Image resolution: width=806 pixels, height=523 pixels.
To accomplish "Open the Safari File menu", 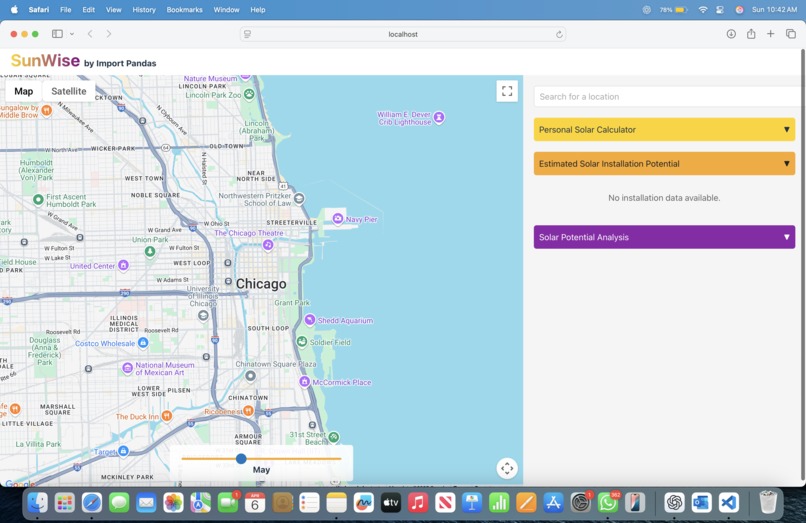I will [65, 10].
